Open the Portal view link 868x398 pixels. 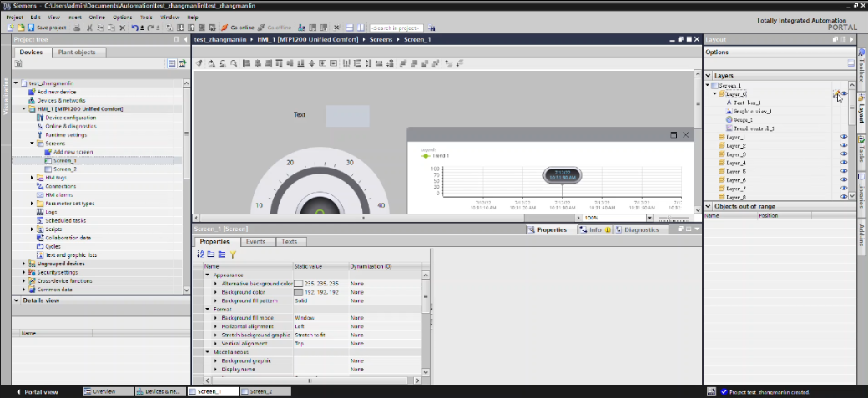click(37, 392)
